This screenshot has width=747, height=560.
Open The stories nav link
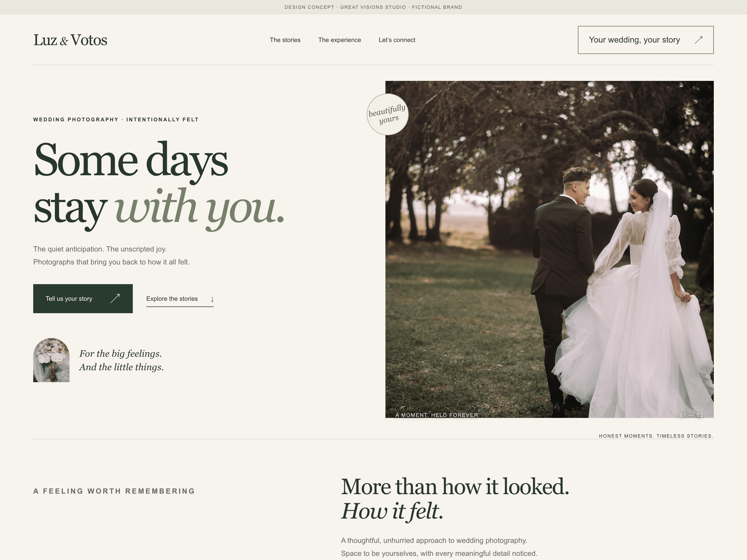[x=285, y=40]
